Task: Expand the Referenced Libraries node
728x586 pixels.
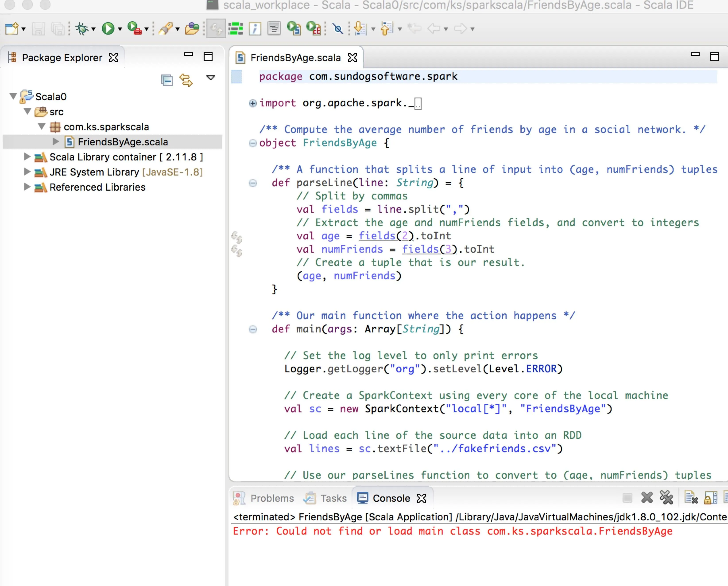Action: [x=27, y=187]
